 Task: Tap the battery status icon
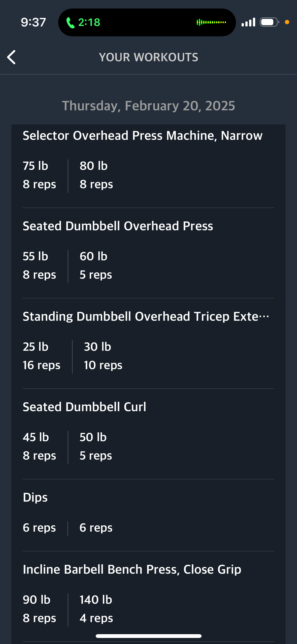click(x=269, y=22)
